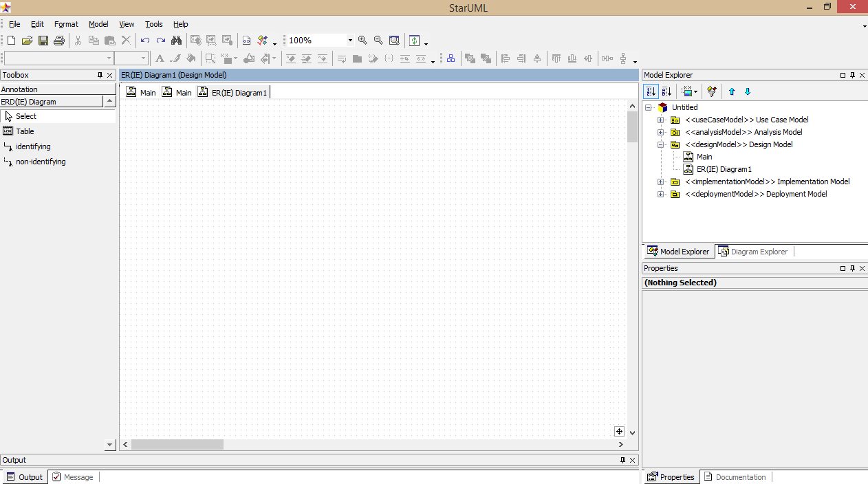
Task: Expand the Deployment Model node
Action: 660,194
